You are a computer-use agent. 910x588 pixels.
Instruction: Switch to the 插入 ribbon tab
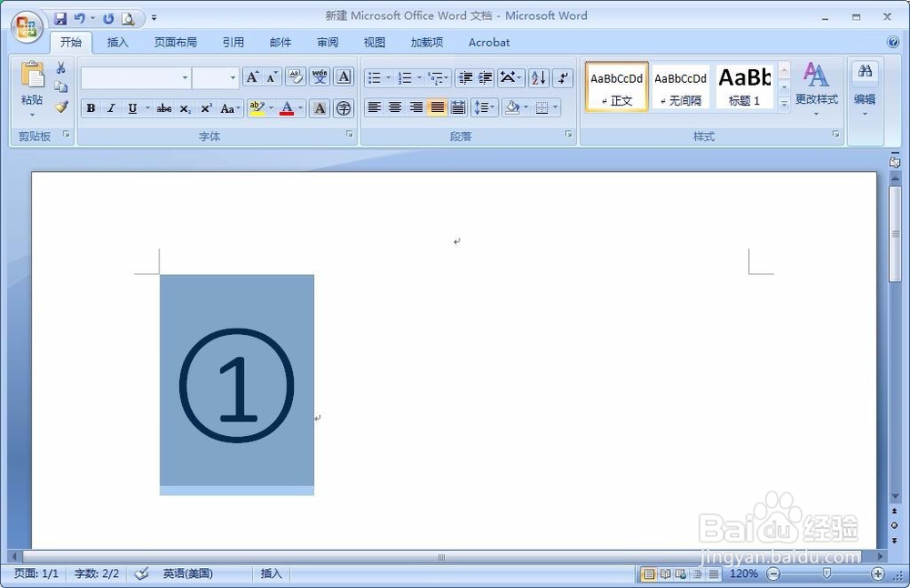click(x=117, y=42)
